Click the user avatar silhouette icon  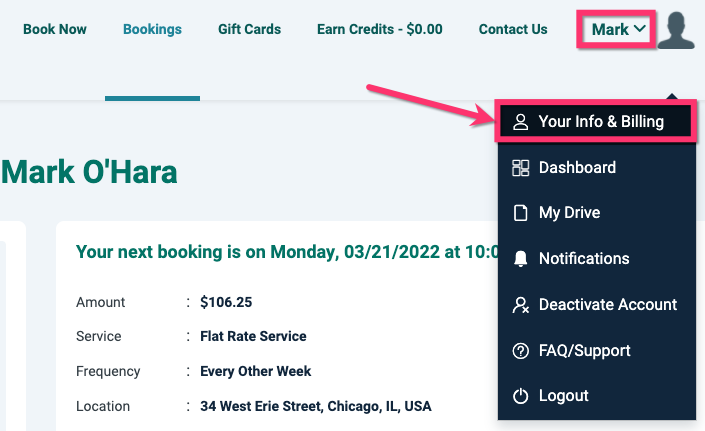coord(676,30)
